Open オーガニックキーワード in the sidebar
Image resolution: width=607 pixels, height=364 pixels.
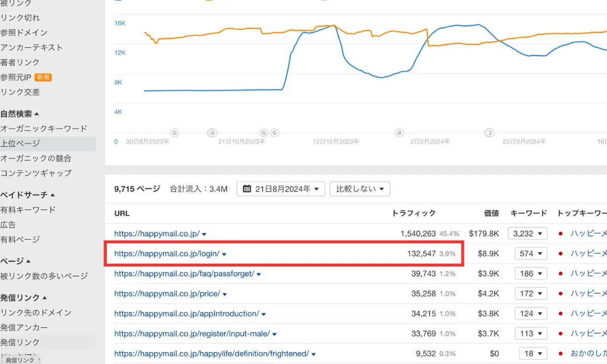point(44,128)
